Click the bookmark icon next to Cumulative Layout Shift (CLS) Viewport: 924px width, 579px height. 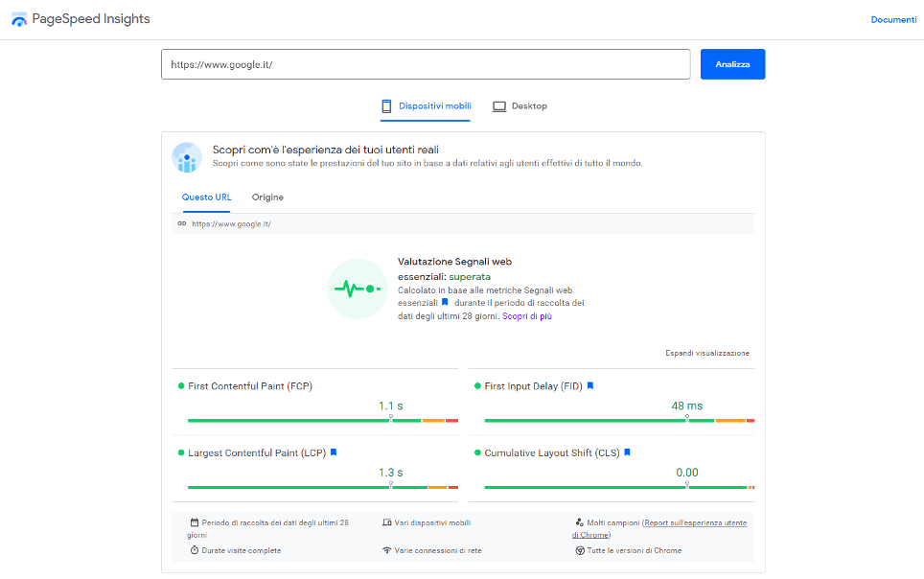coord(627,452)
